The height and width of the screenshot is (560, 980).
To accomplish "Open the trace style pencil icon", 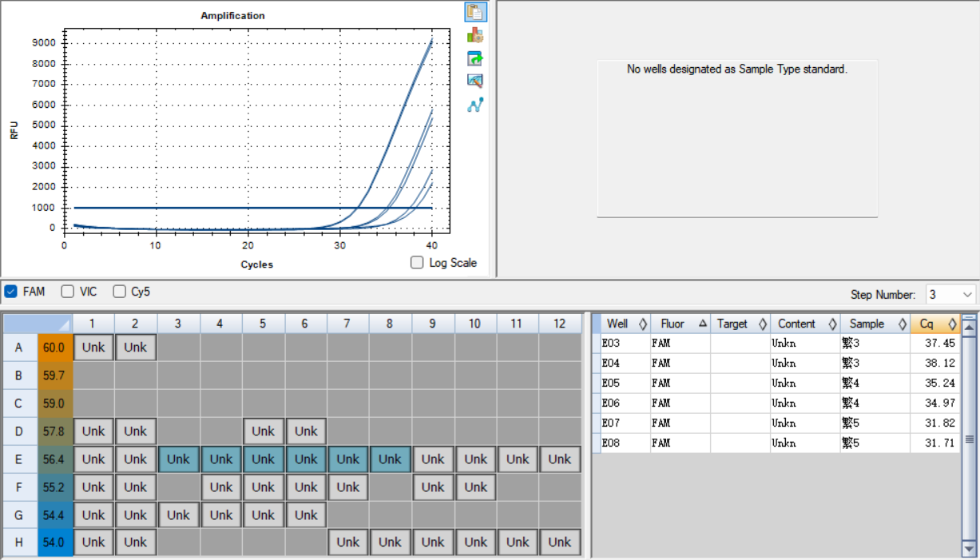I will 475,81.
